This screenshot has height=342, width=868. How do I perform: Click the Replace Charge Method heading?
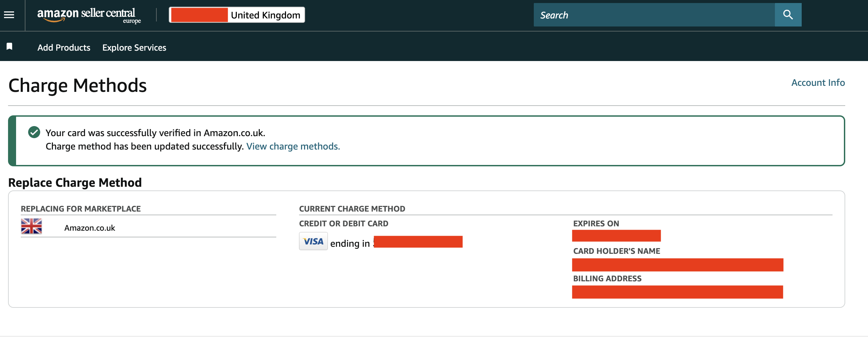point(75,182)
